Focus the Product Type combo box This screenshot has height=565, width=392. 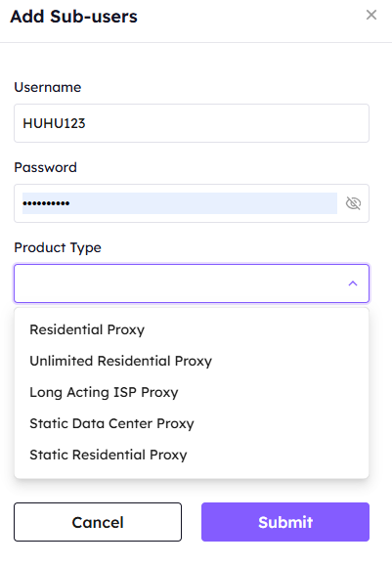pos(192,283)
